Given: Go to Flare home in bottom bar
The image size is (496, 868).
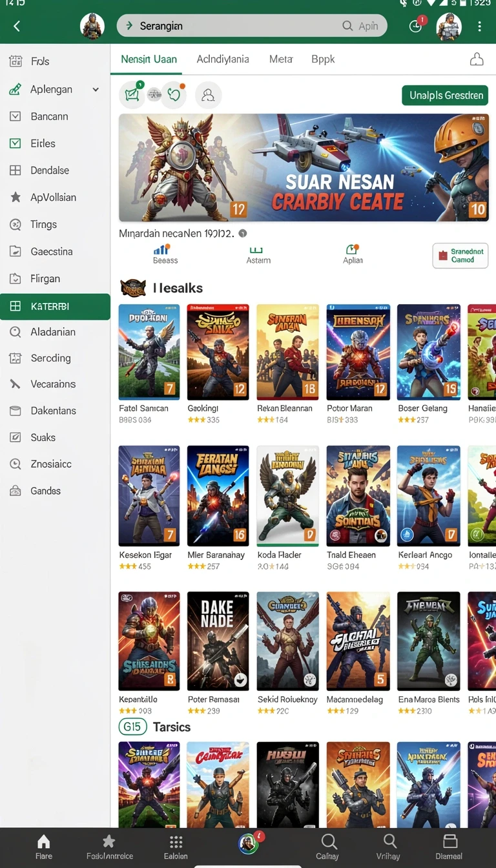Looking at the screenshot, I should 44,847.
